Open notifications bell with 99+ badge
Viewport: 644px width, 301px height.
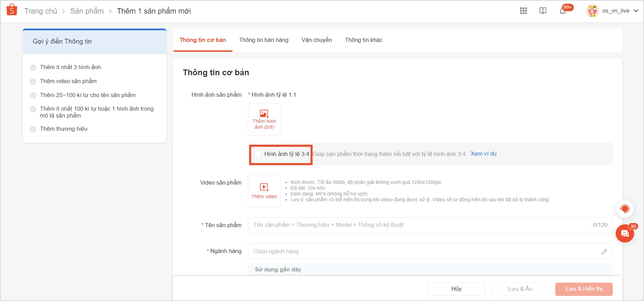[x=563, y=11]
